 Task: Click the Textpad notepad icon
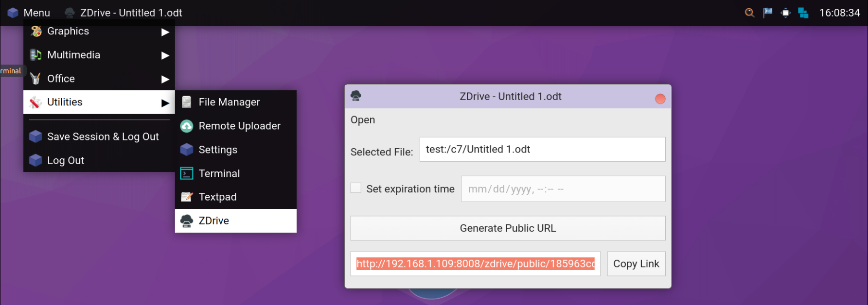coord(187,197)
